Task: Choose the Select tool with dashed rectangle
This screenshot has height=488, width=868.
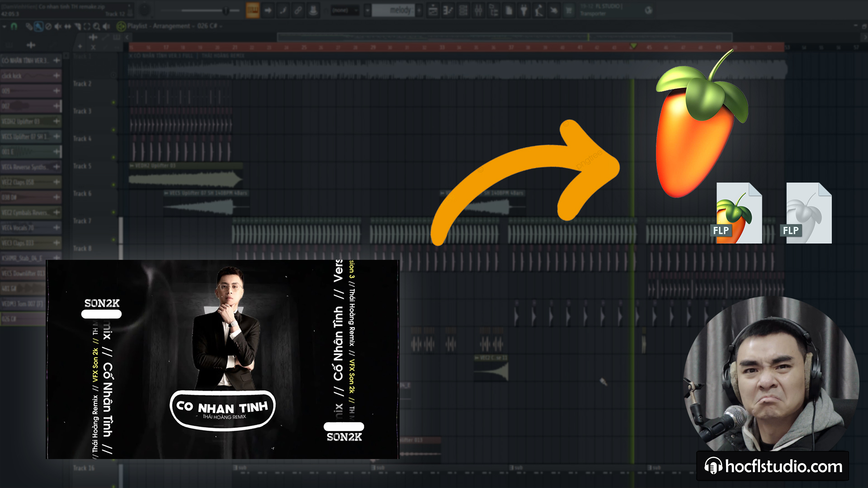Action: [x=87, y=27]
